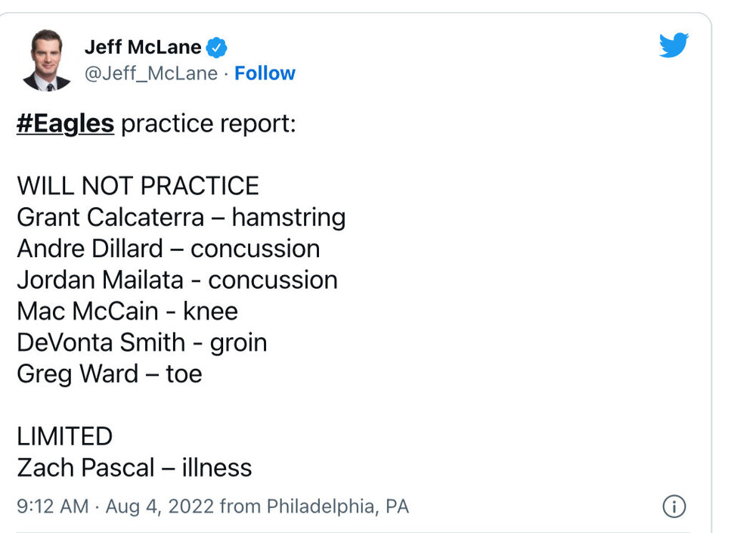Click the Greg Ward toe line
756x533 pixels.
(109, 373)
